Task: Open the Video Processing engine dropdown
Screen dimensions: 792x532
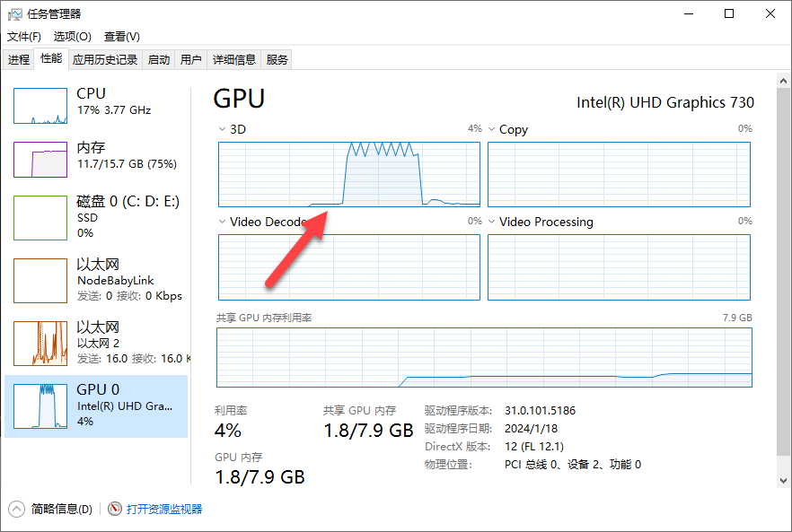Action: 492,222
